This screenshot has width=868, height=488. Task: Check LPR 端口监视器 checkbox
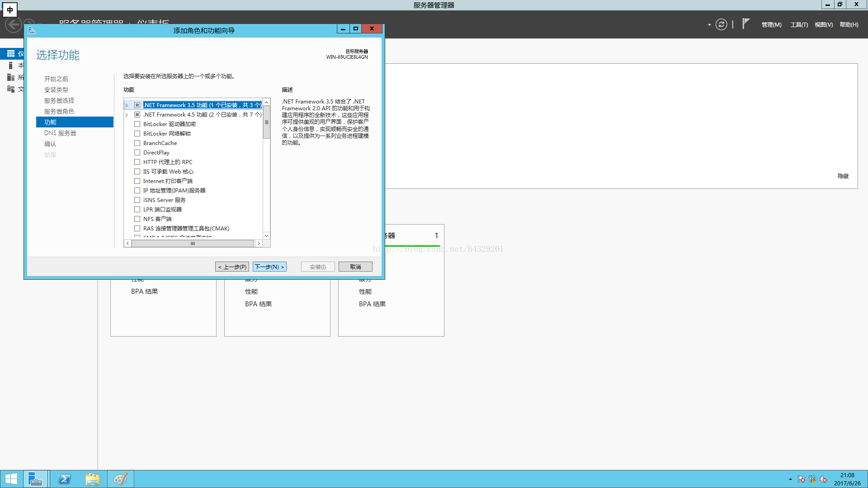tap(137, 209)
